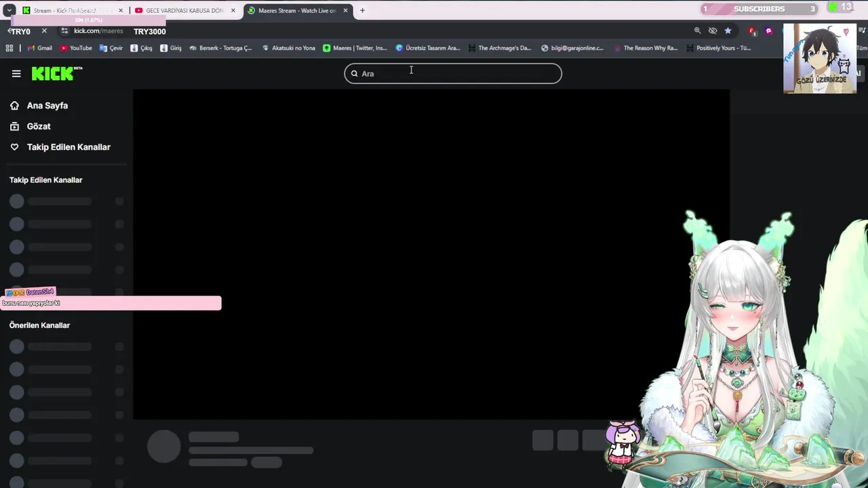Open The Archmage's Da... bookmark

[500, 48]
